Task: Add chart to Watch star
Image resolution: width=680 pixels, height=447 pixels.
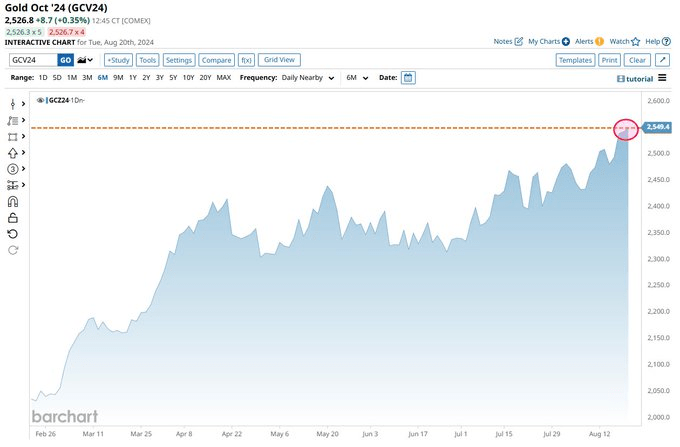Action: click(637, 42)
